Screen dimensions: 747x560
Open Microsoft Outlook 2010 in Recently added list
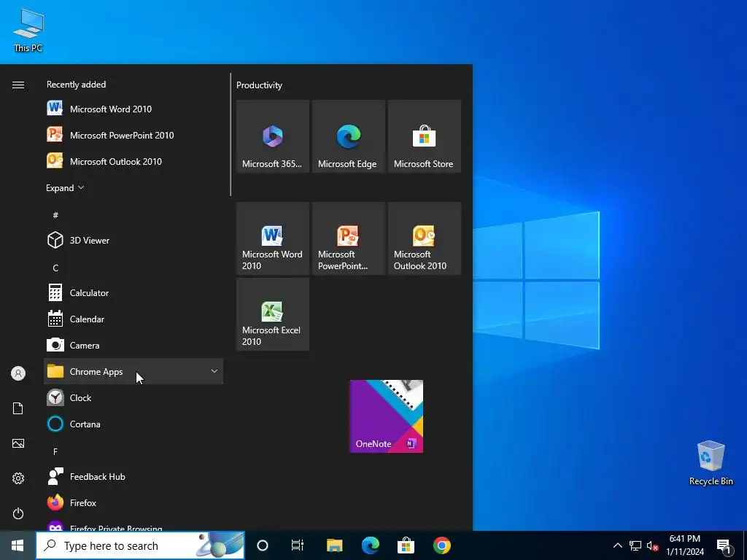pos(133,161)
